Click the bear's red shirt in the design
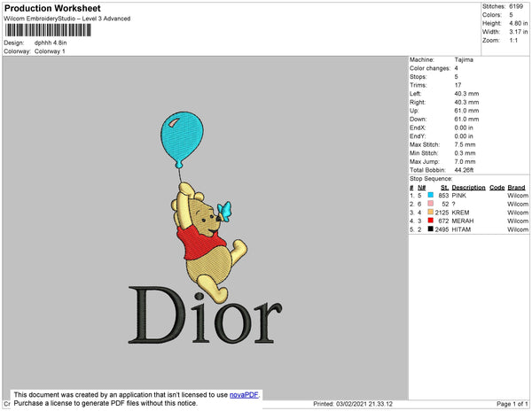 (x=201, y=243)
